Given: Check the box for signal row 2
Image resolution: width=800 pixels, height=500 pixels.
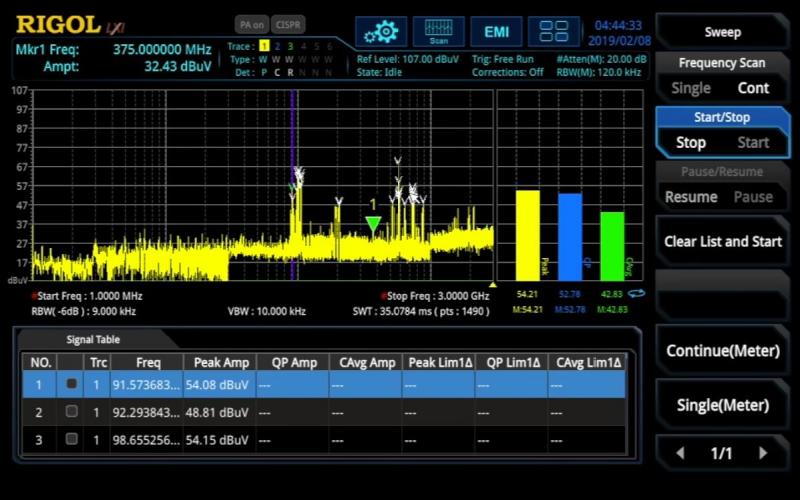Looking at the screenshot, I should pos(71,412).
